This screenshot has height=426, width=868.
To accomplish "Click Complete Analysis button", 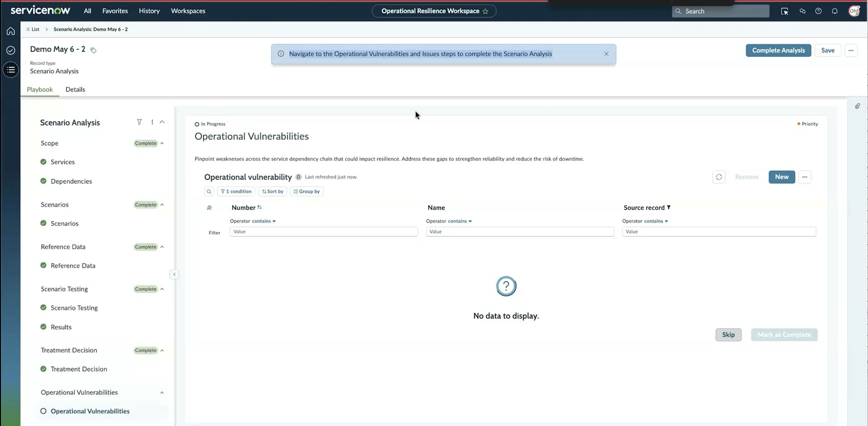I will (x=778, y=50).
